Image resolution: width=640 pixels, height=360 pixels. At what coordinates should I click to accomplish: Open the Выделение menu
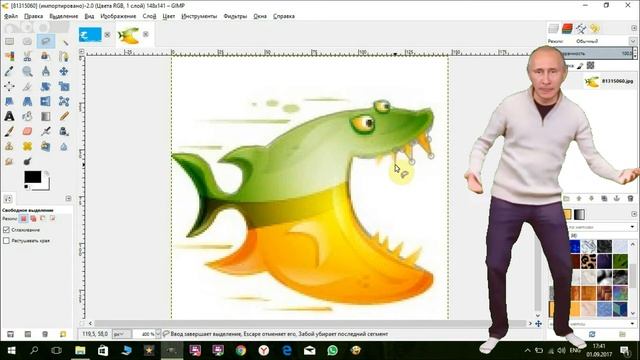point(64,16)
